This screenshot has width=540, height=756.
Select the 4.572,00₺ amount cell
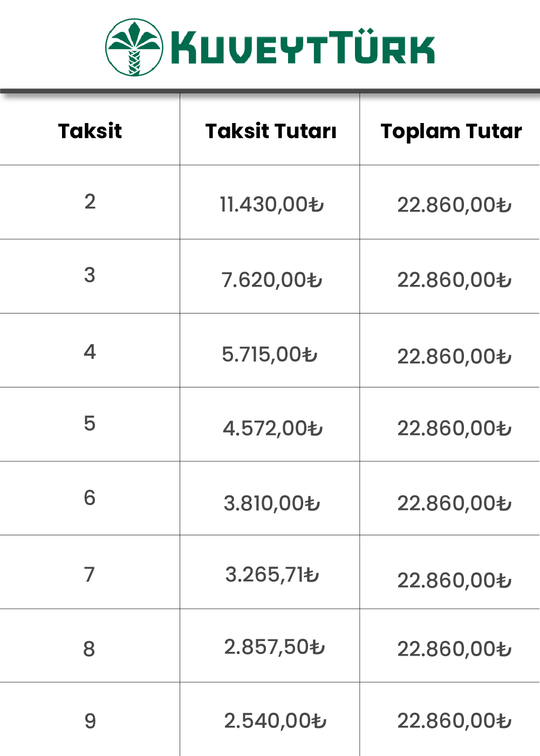[273, 428]
